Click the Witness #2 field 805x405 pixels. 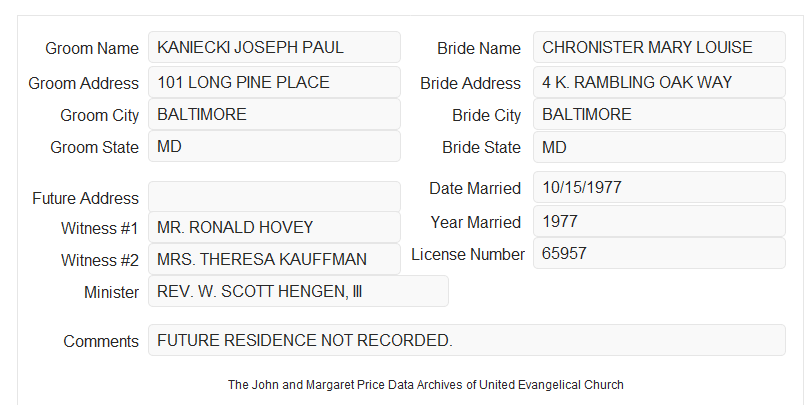coord(274,259)
